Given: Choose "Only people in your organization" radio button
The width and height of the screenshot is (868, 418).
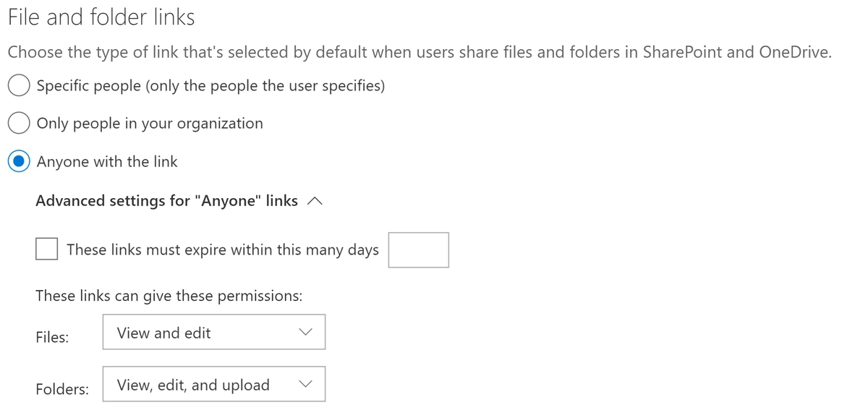Looking at the screenshot, I should (19, 124).
